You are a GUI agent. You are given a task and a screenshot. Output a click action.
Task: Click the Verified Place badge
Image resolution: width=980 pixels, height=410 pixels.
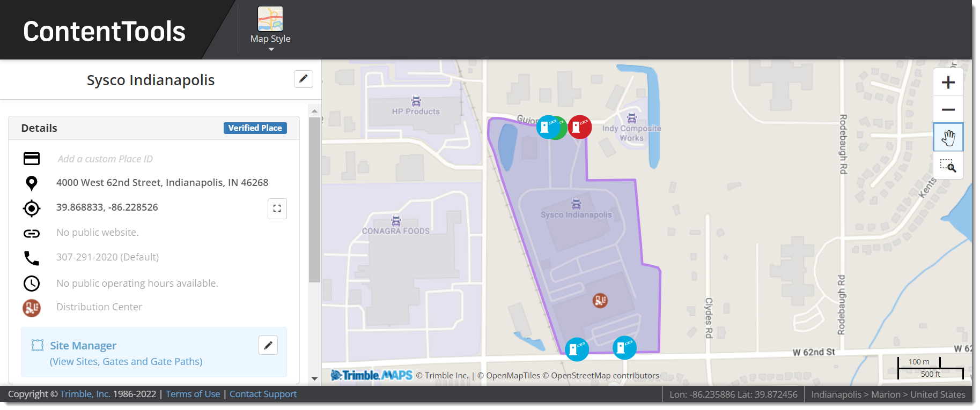pyautogui.click(x=255, y=128)
